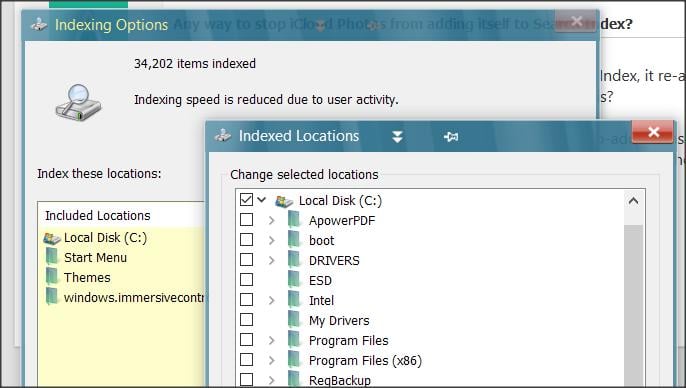The height and width of the screenshot is (388, 686).
Task: Check the RegBackup checkbox
Action: (246, 380)
